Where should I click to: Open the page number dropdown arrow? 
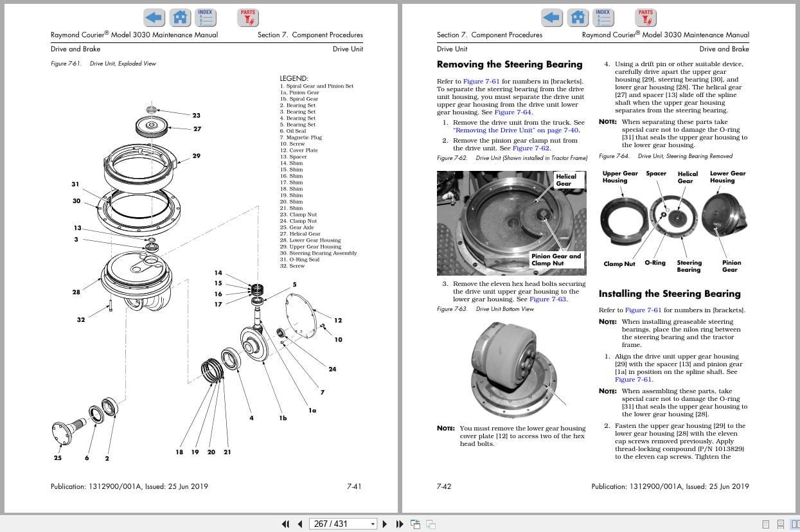point(373,524)
